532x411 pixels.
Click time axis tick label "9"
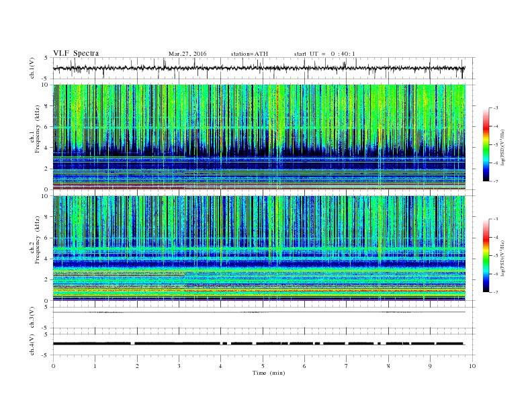tap(430, 366)
